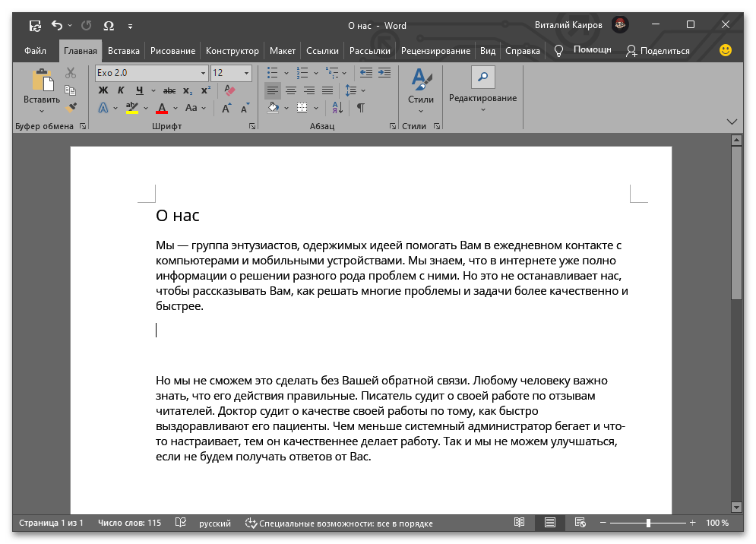Cut selection with the scissors icon

(x=71, y=73)
